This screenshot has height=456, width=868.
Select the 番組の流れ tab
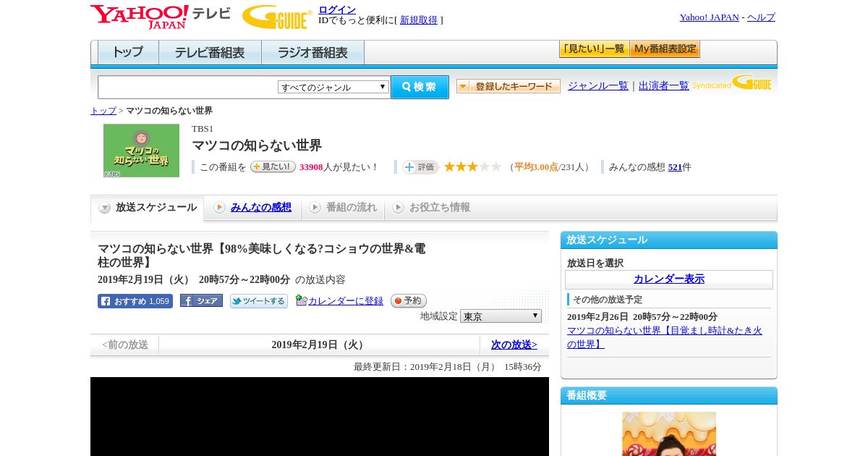[x=343, y=208]
